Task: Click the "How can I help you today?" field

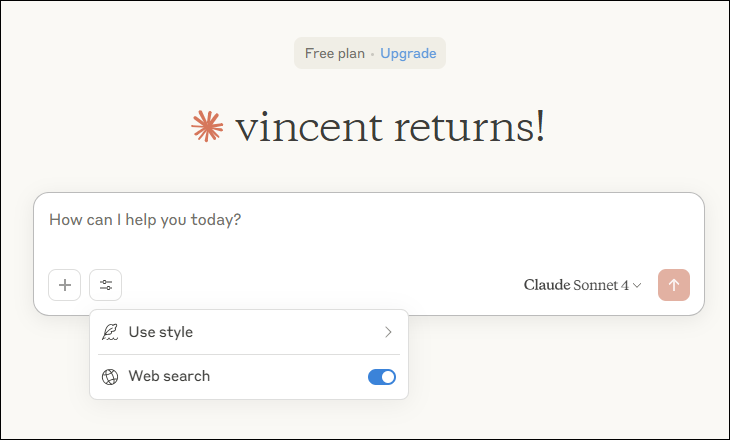Action: [x=369, y=230]
